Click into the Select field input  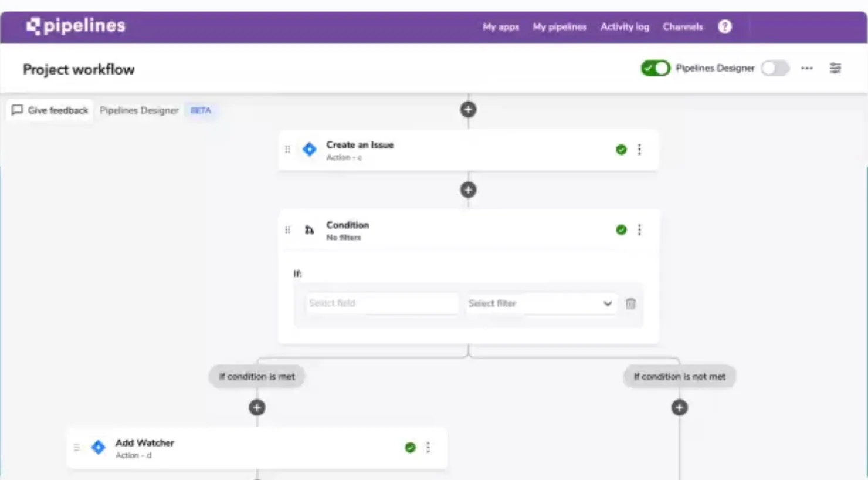coord(382,303)
